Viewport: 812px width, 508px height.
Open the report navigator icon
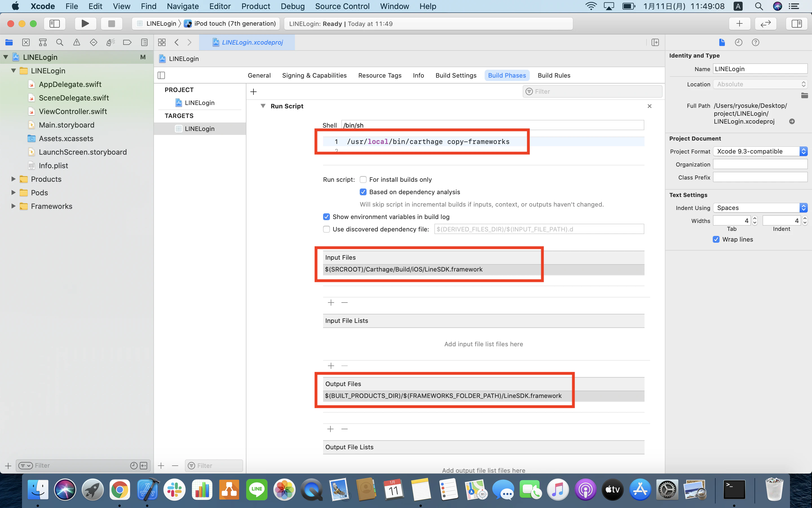[x=144, y=42]
